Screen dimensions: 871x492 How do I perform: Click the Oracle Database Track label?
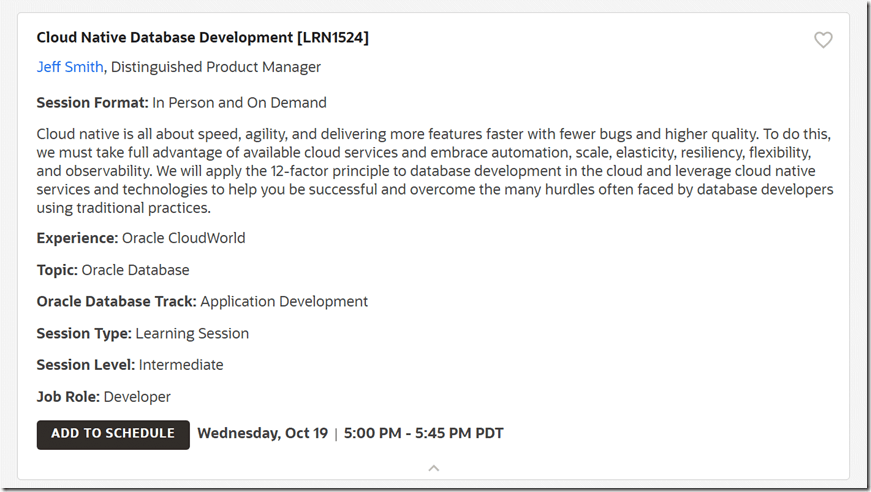click(116, 301)
